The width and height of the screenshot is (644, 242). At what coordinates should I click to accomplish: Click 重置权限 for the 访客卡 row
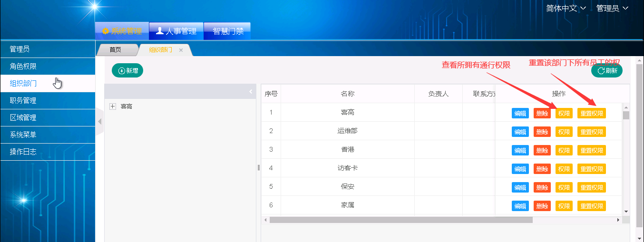click(592, 169)
